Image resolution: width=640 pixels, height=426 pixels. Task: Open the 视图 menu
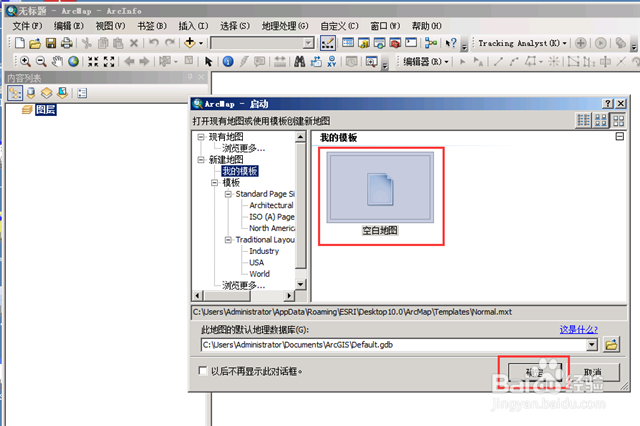click(x=110, y=26)
